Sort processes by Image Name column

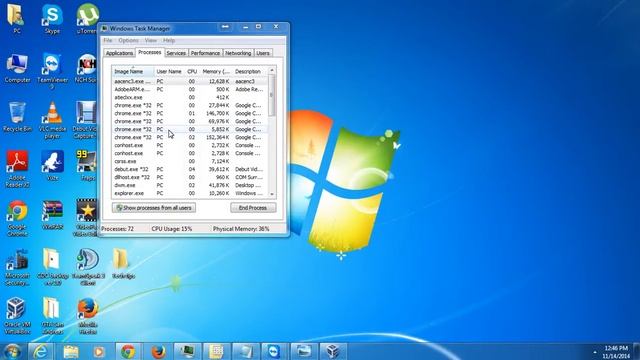point(133,71)
